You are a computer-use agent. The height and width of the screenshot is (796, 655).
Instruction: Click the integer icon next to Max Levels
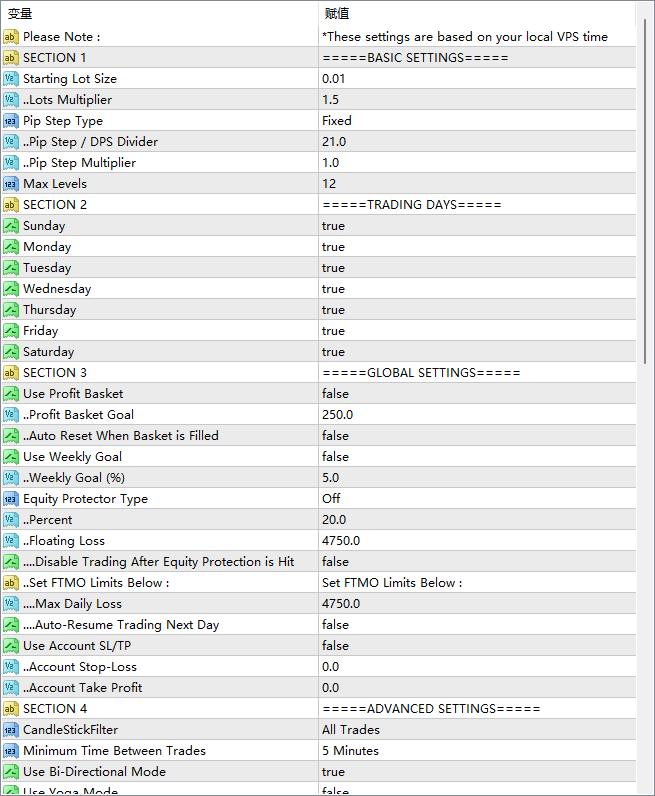click(x=11, y=184)
